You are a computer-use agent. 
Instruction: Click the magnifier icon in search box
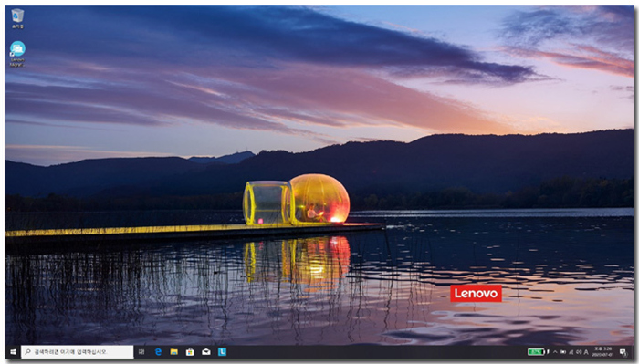coord(27,351)
